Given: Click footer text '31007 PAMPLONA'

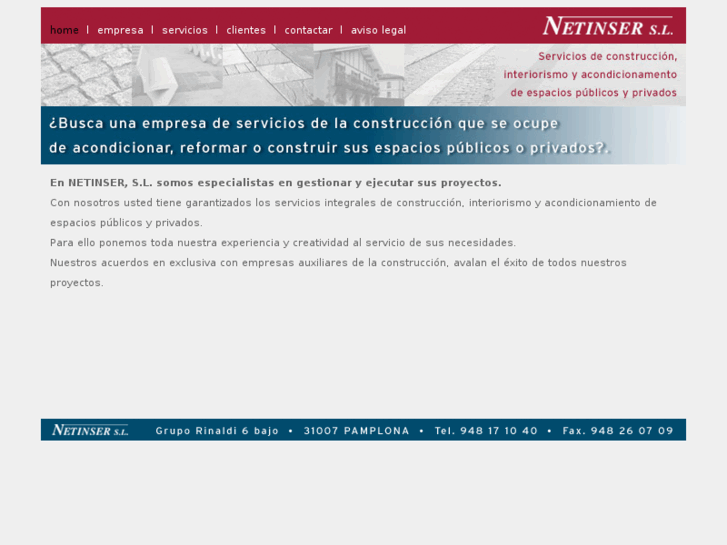Looking at the screenshot, I should [357, 431].
